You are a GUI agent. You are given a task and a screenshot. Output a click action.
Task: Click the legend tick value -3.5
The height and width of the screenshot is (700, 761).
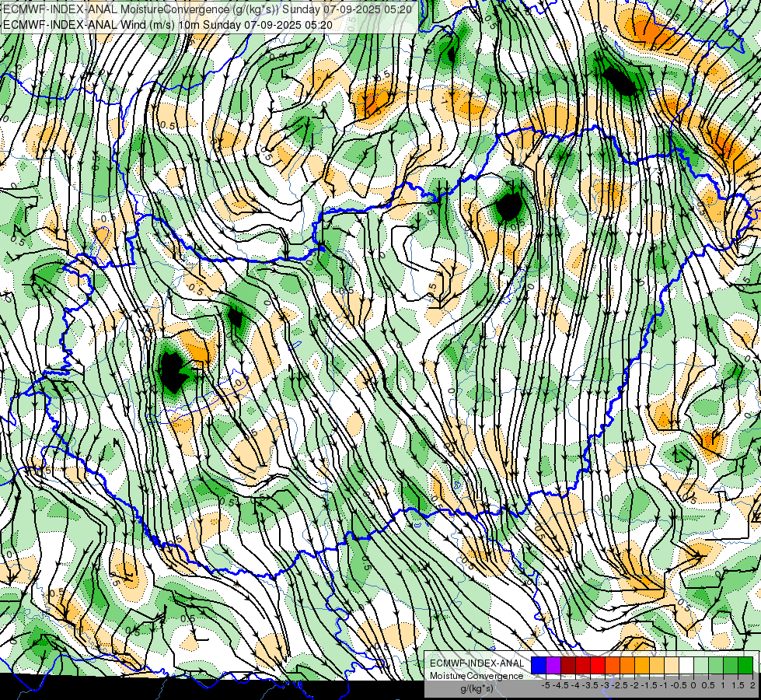tap(590, 685)
